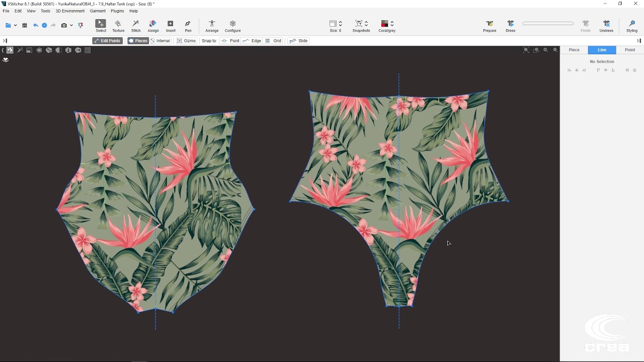Click the Coral/grey colorway swatch

click(x=384, y=24)
